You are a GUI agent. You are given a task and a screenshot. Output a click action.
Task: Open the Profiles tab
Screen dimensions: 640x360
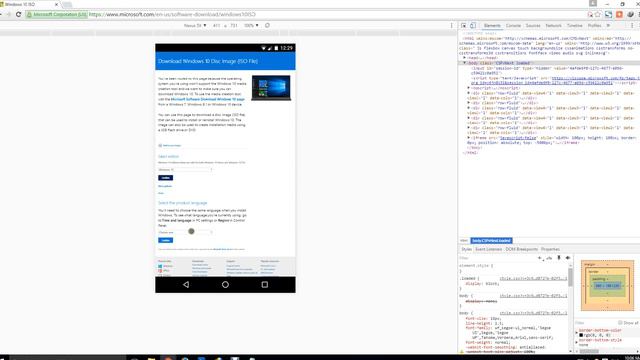tap(594, 25)
